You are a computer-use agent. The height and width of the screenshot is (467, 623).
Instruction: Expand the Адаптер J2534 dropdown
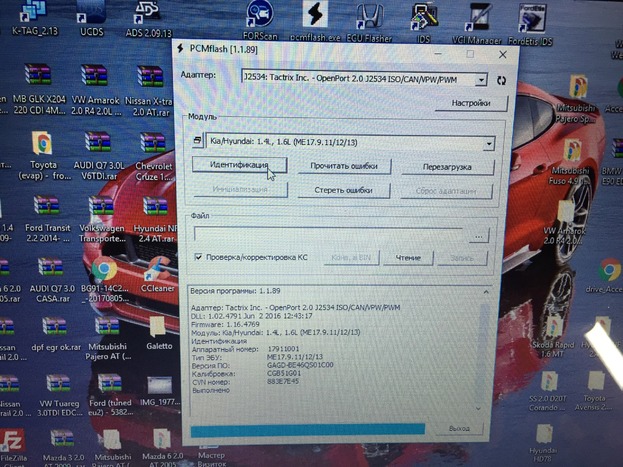point(482,78)
